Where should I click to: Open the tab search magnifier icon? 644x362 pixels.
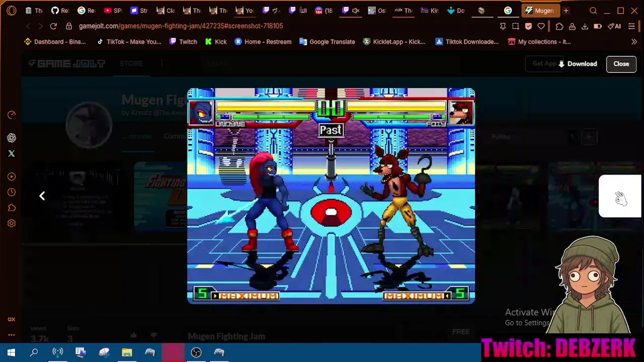[x=593, y=11]
